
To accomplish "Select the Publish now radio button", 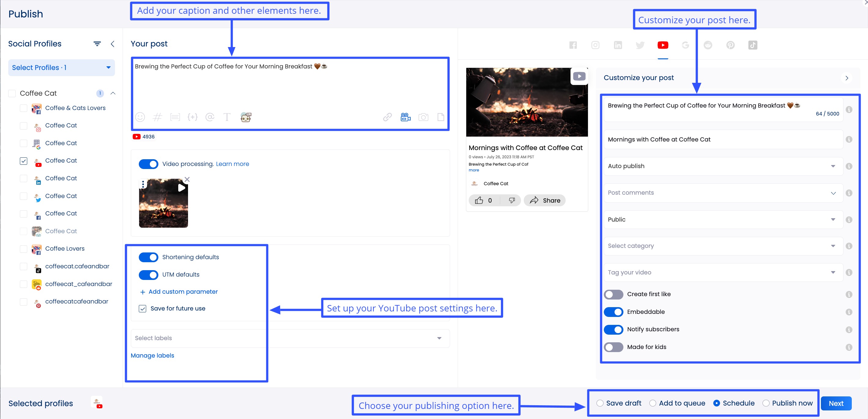I will point(766,403).
